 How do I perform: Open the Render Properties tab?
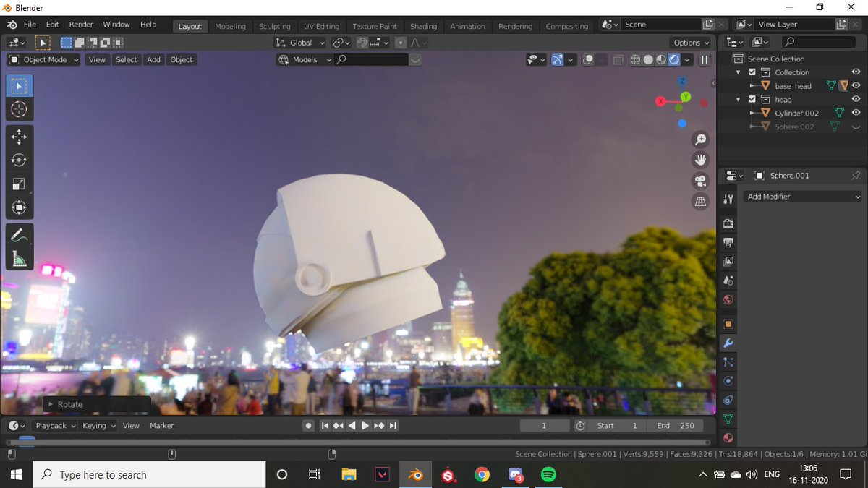point(728,224)
